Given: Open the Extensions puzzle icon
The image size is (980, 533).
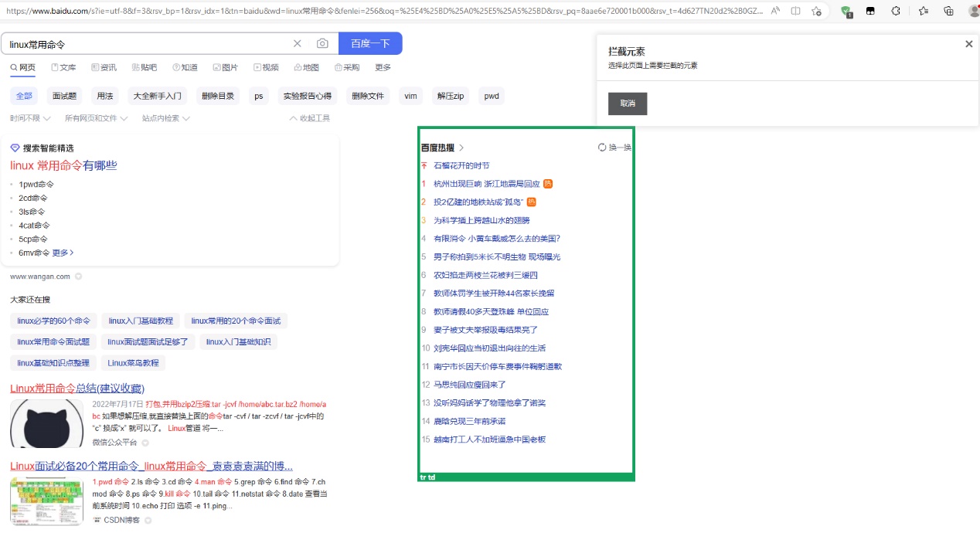Looking at the screenshot, I should tap(896, 11).
